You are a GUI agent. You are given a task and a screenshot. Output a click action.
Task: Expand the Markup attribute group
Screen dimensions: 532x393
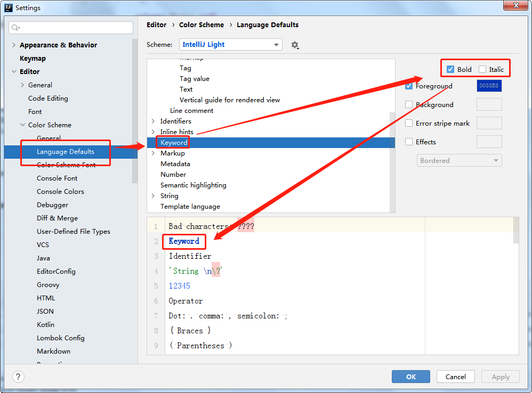click(153, 153)
